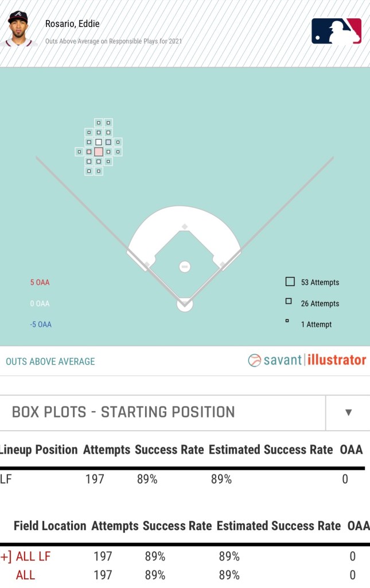Select the LF row in the Lineup Position table

6,479
